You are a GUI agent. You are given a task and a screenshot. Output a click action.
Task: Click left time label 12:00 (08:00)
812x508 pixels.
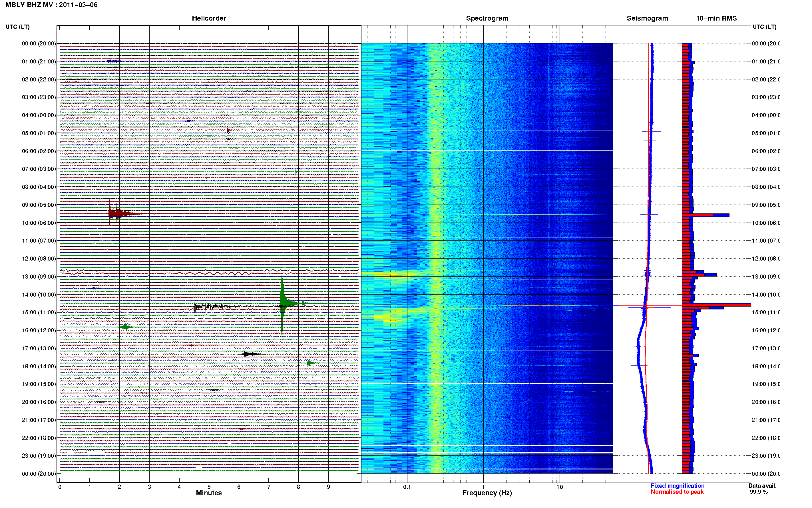[x=39, y=259]
